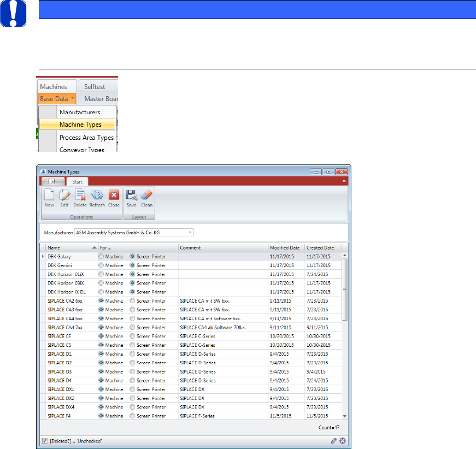This screenshot has width=476, height=449.
Task: Choose Manufacturers from Base Data menu
Action: (x=80, y=112)
